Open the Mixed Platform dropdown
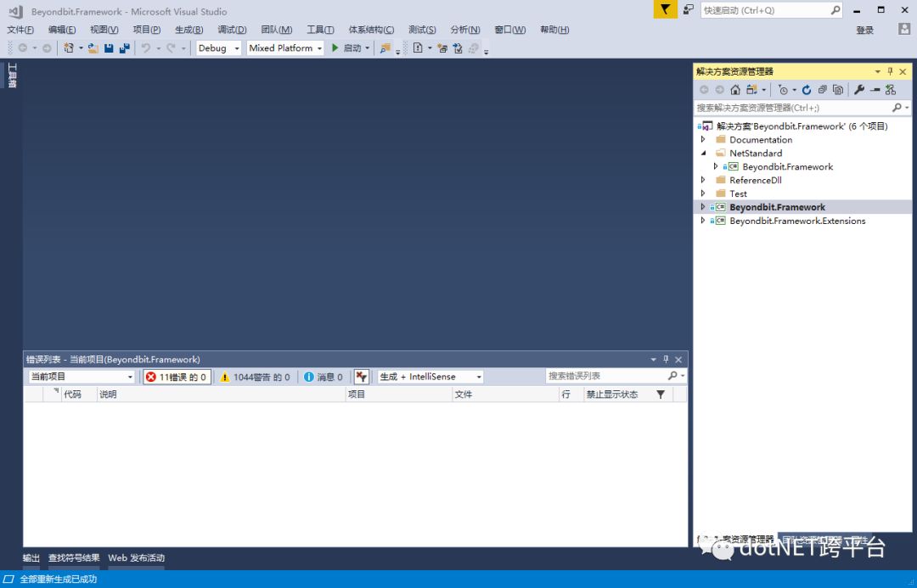 [x=285, y=48]
